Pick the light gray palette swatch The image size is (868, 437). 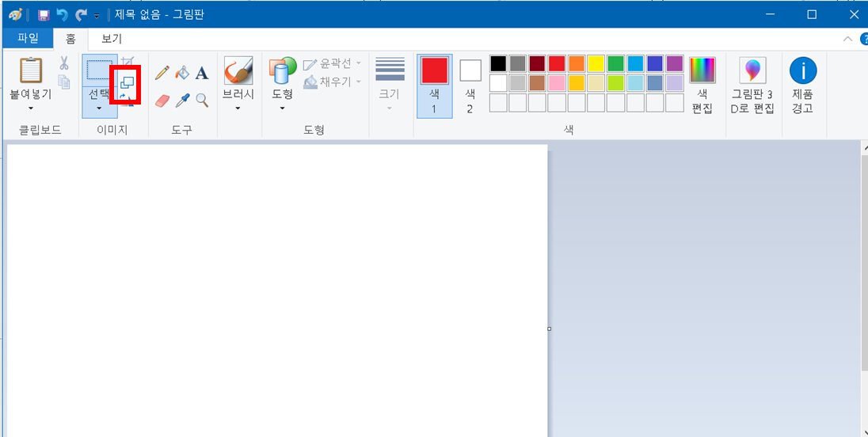[518, 83]
